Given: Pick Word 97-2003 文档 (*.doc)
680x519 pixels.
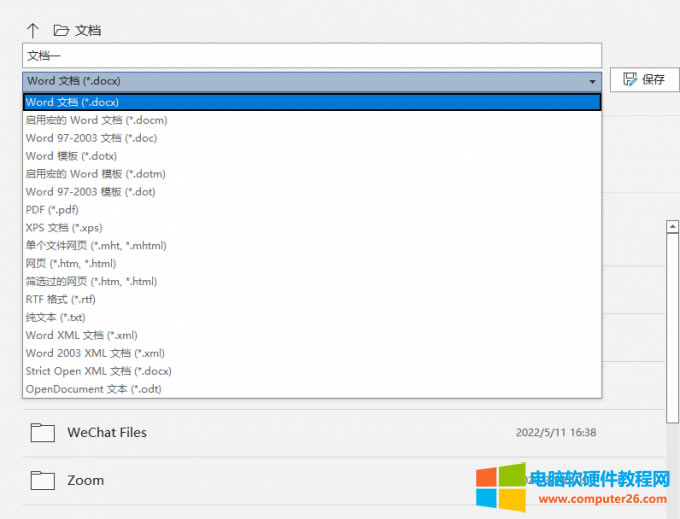Looking at the screenshot, I should point(312,138).
